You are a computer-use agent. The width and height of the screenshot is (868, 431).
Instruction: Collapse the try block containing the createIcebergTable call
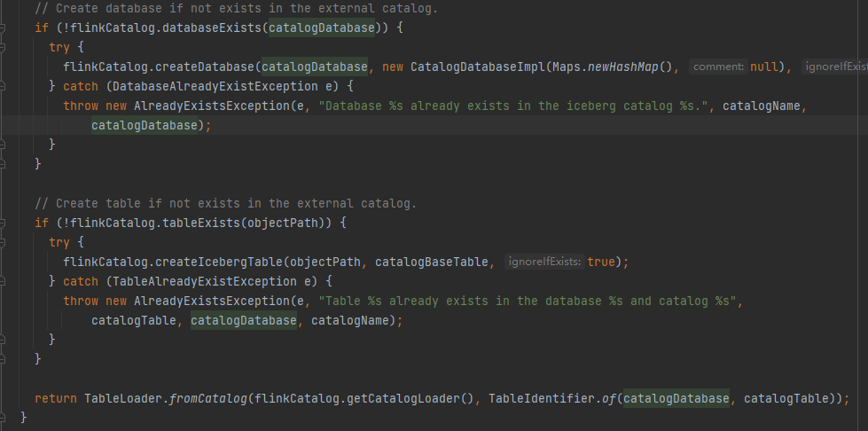point(2,242)
